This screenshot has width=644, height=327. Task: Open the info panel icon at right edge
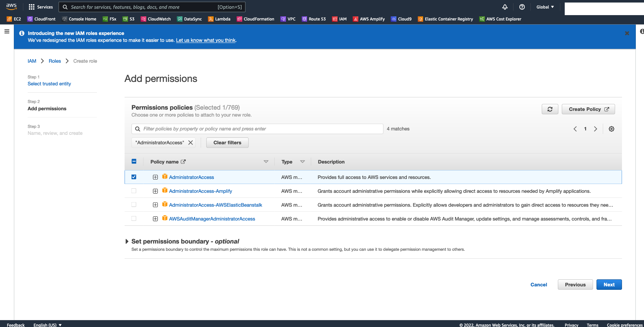[642, 32]
